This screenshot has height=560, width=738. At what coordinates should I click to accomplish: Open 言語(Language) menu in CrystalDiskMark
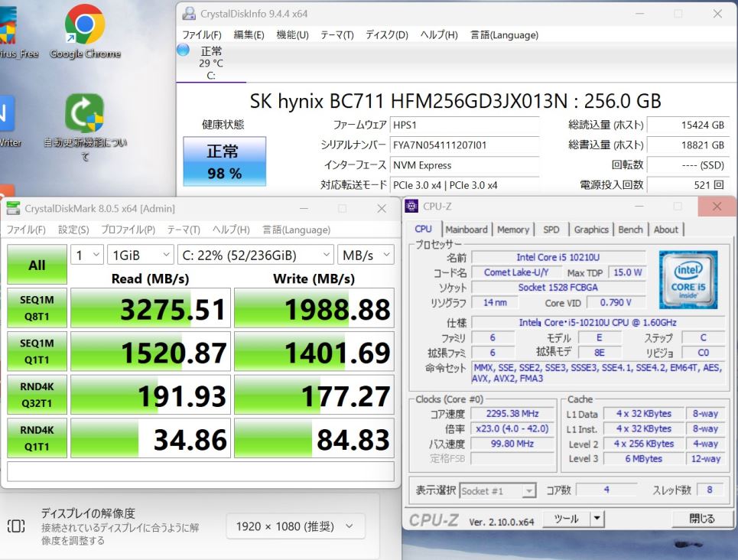[x=296, y=230]
